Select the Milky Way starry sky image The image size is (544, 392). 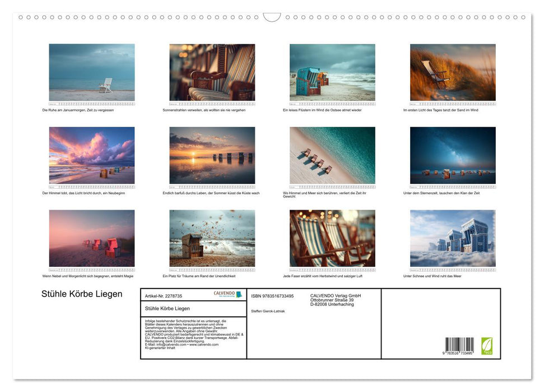coord(453,155)
